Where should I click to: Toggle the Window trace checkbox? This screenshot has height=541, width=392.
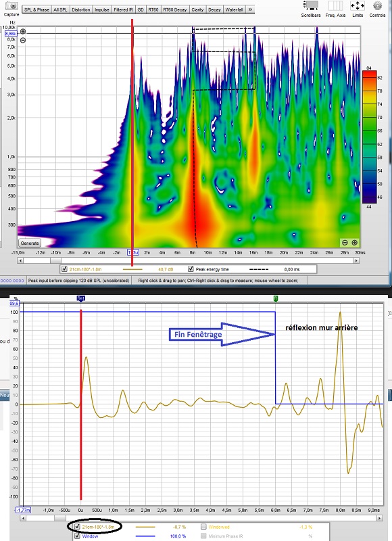[x=77, y=536]
